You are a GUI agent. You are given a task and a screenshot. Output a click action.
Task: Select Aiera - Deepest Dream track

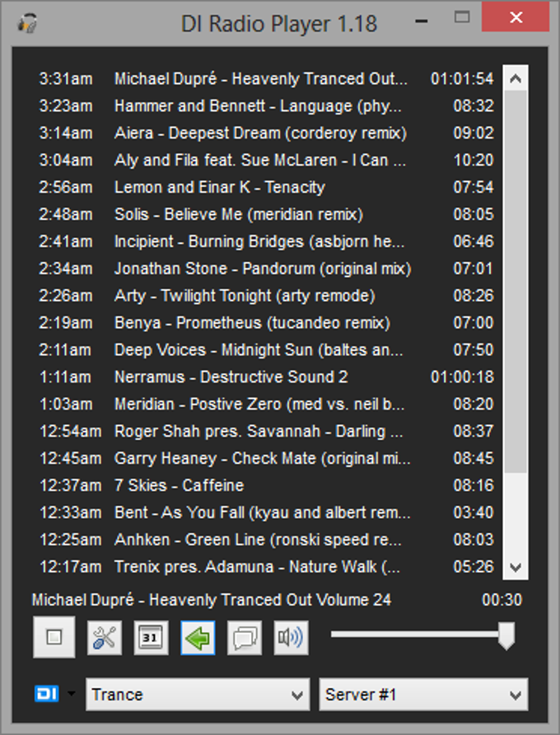click(266, 133)
